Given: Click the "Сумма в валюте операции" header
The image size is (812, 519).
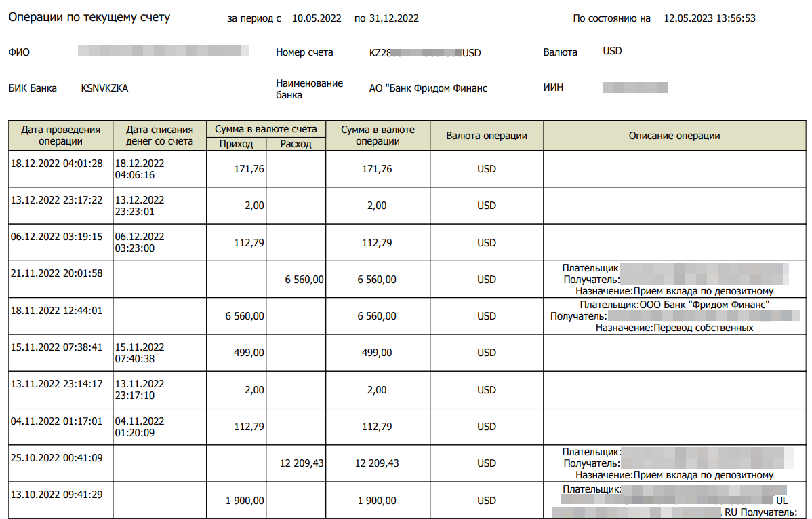Looking at the screenshot, I should pos(378,135).
